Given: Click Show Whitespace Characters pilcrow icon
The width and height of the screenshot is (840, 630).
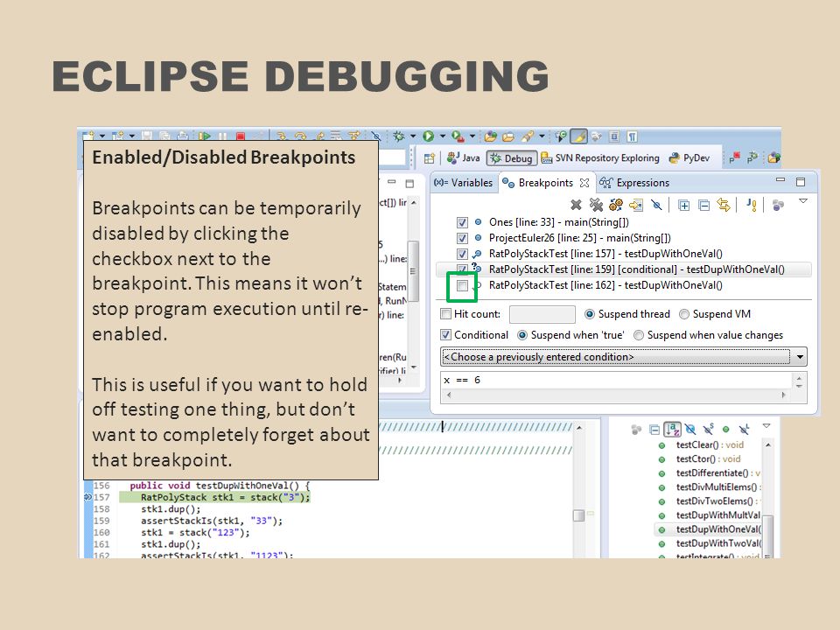Looking at the screenshot, I should 632,136.
